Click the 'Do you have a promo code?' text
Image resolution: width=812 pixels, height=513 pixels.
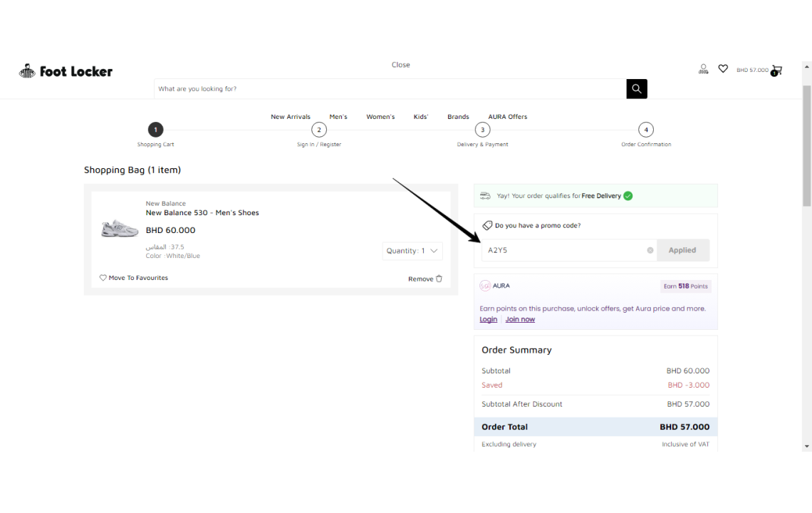point(538,225)
